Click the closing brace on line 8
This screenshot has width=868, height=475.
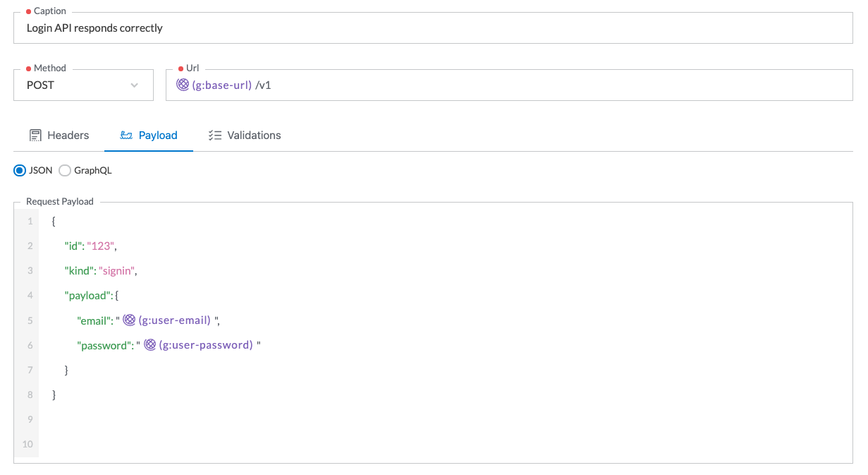tap(54, 395)
